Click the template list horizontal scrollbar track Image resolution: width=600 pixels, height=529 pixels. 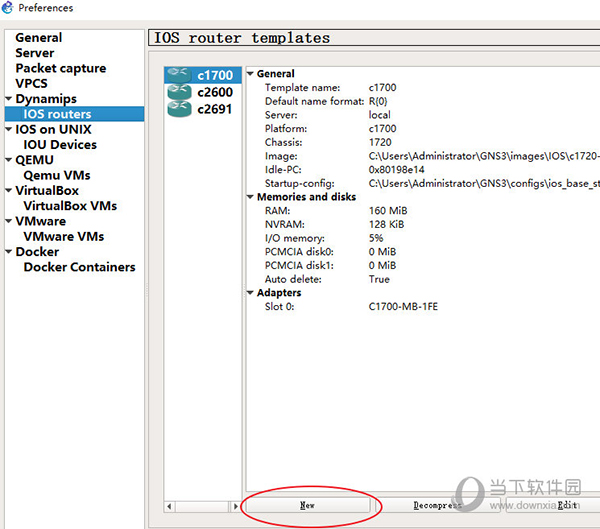[x=202, y=506]
